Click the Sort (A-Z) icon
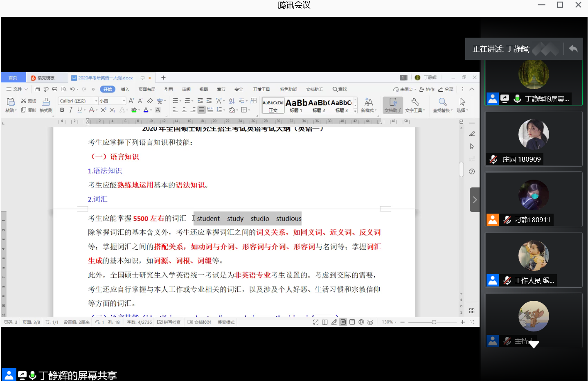 (232, 101)
